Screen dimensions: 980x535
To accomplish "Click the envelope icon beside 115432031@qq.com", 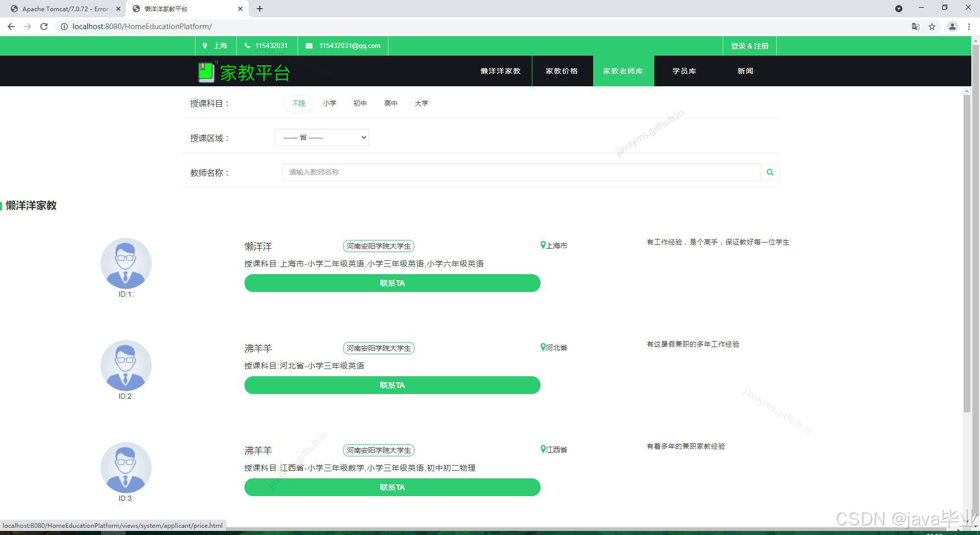I will (x=308, y=45).
